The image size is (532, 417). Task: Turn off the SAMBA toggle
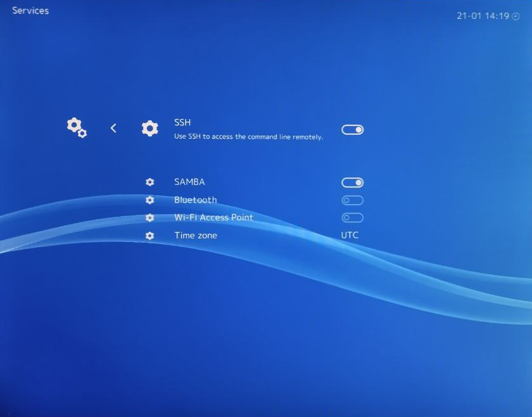[x=353, y=183]
